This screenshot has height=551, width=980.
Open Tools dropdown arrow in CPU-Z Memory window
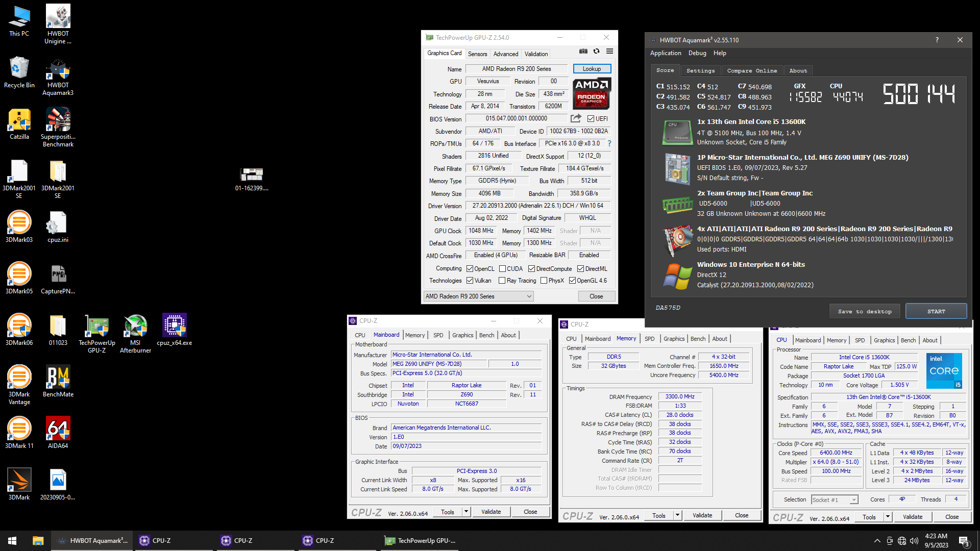click(x=677, y=515)
